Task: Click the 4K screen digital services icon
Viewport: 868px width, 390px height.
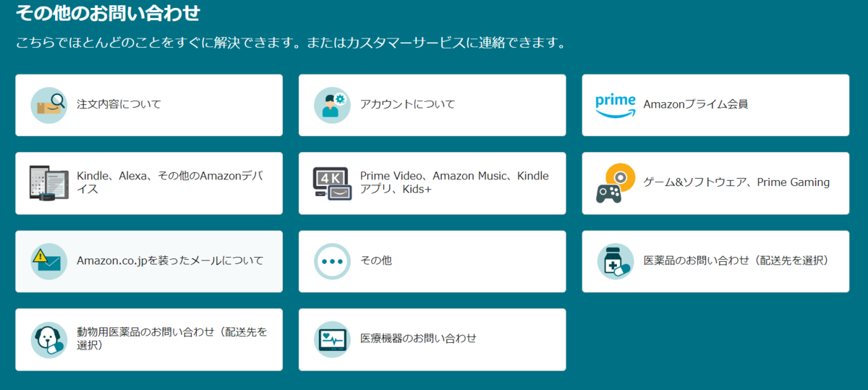Action: point(332,183)
